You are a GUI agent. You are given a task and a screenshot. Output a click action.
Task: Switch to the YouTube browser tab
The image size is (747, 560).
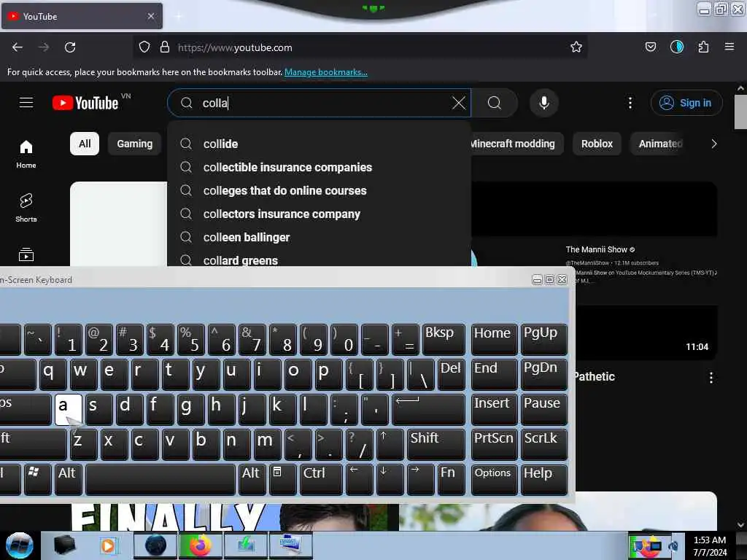point(82,16)
